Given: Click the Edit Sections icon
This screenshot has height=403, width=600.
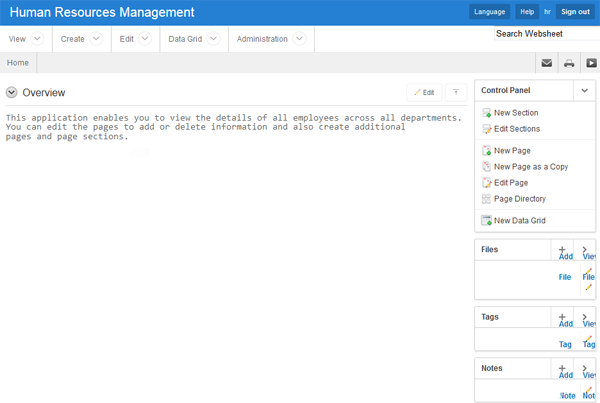Looking at the screenshot, I should (487, 129).
